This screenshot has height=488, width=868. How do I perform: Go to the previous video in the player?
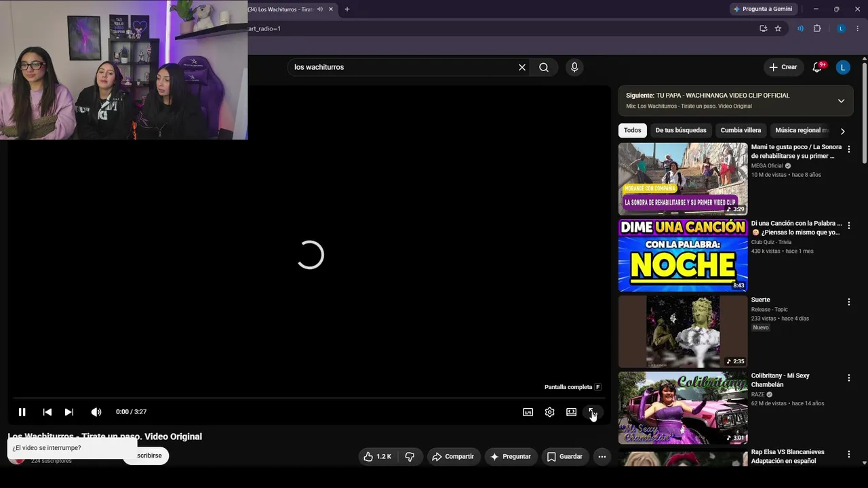click(47, 412)
